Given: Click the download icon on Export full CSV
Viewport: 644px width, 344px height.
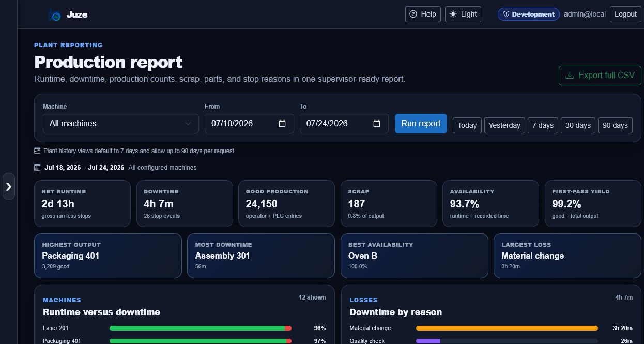Looking at the screenshot, I should click(x=570, y=76).
